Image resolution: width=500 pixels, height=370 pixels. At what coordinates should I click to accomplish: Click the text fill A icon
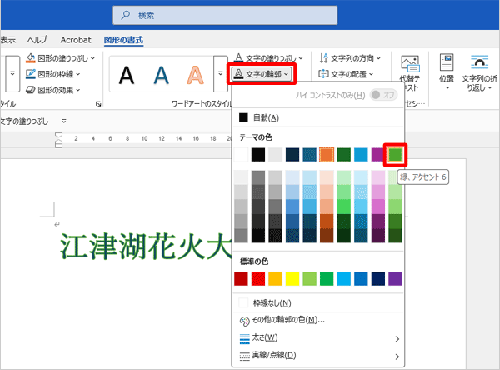[238, 58]
